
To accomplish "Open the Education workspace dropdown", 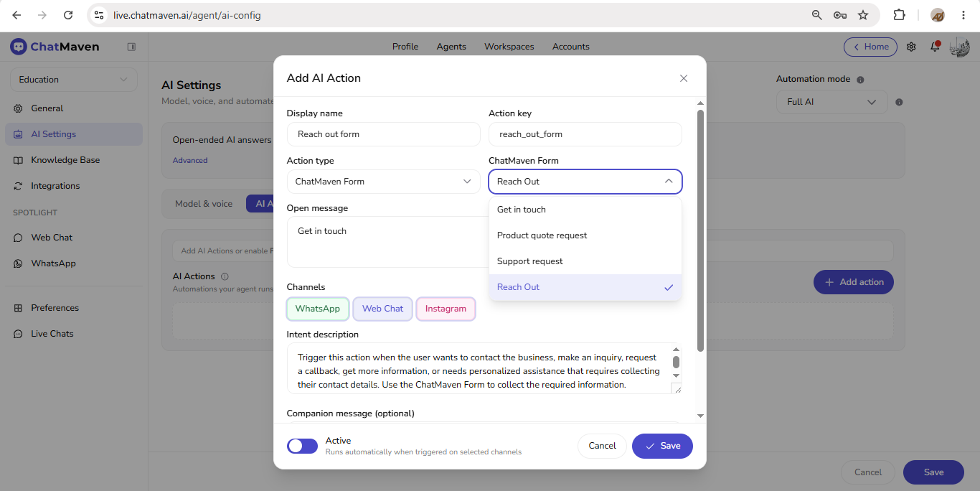I will coord(74,80).
